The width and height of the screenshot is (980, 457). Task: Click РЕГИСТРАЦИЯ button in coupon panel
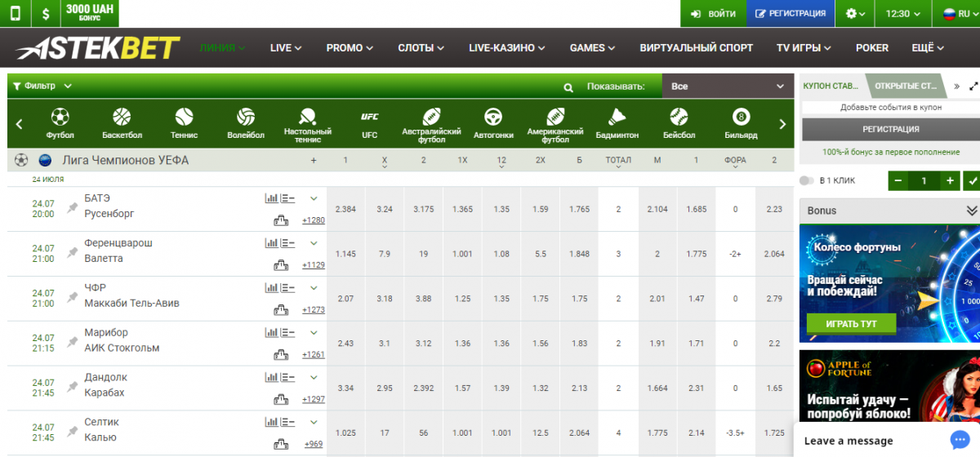(x=891, y=129)
